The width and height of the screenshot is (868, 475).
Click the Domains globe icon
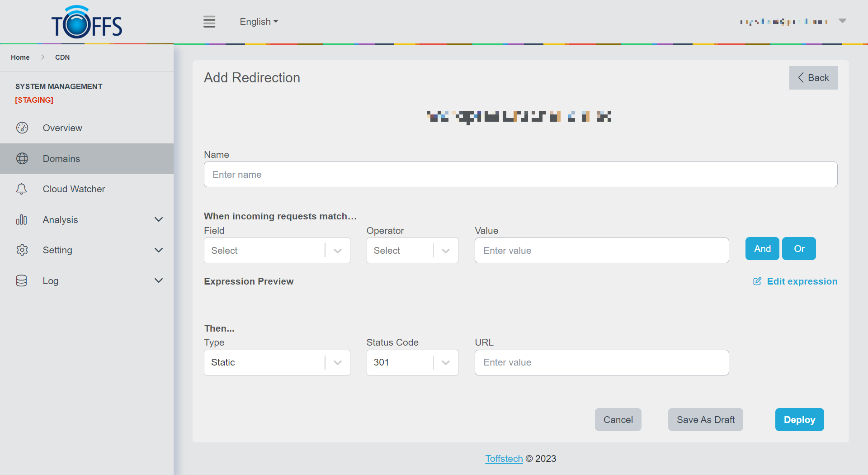[22, 159]
